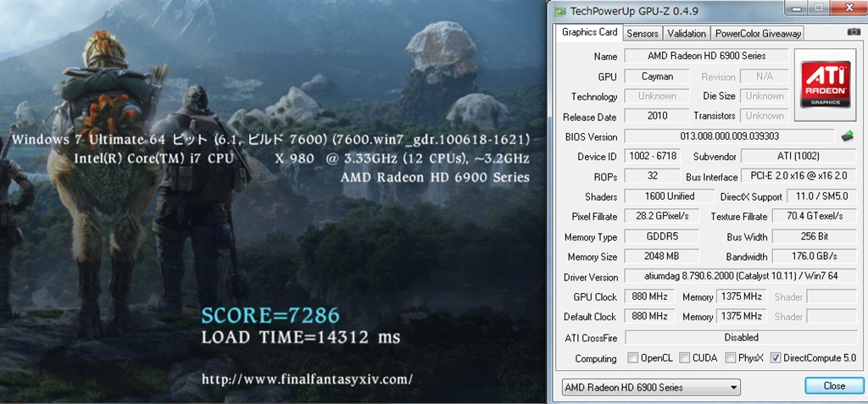Click the Subvendor field ATI (1002)
Image resolution: width=868 pixels, height=404 pixels.
click(798, 156)
